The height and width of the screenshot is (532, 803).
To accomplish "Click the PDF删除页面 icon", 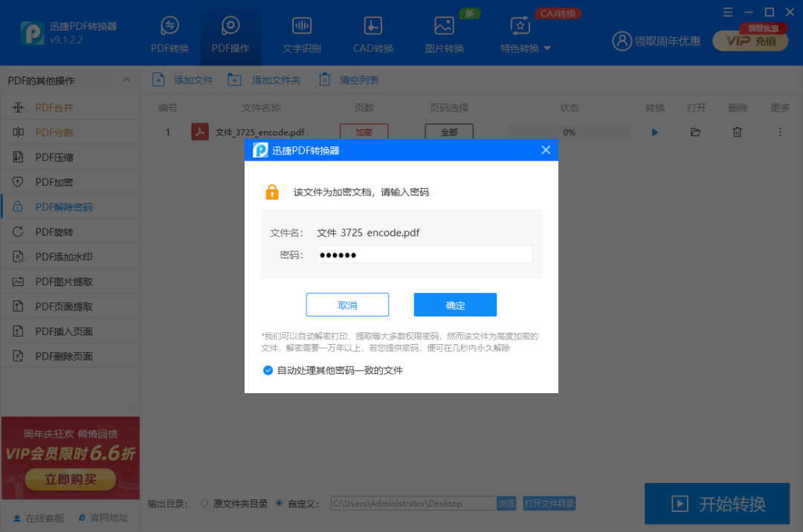I will (18, 356).
